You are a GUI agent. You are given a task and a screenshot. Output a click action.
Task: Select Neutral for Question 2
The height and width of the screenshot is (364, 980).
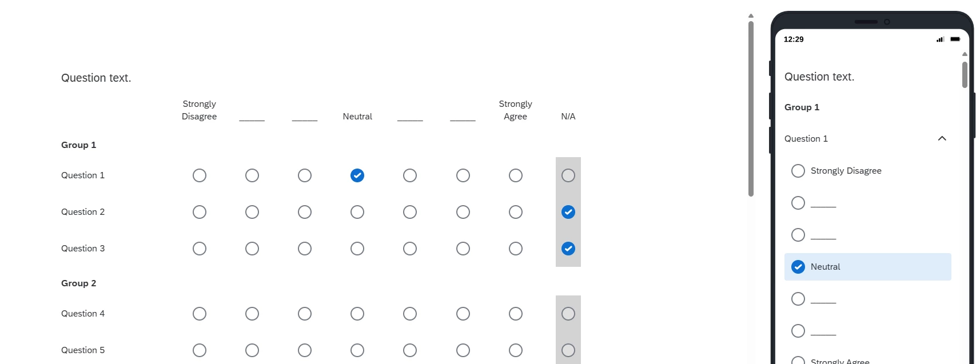pyautogui.click(x=357, y=212)
